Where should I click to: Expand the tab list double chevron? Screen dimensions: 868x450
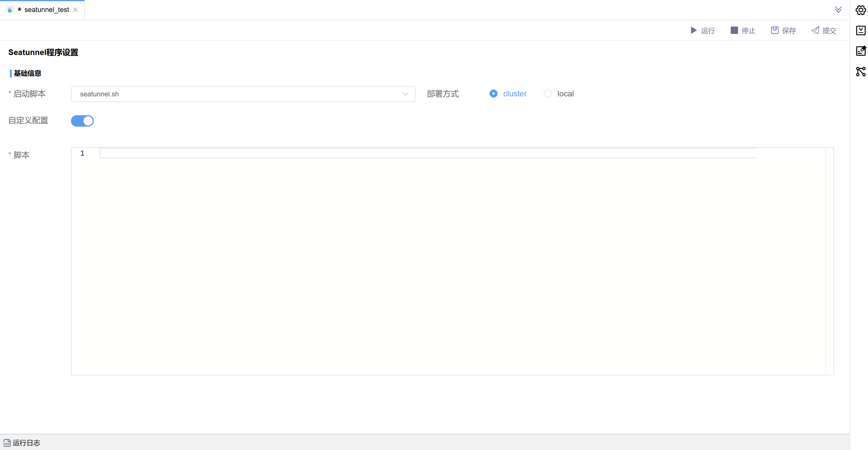(838, 9)
